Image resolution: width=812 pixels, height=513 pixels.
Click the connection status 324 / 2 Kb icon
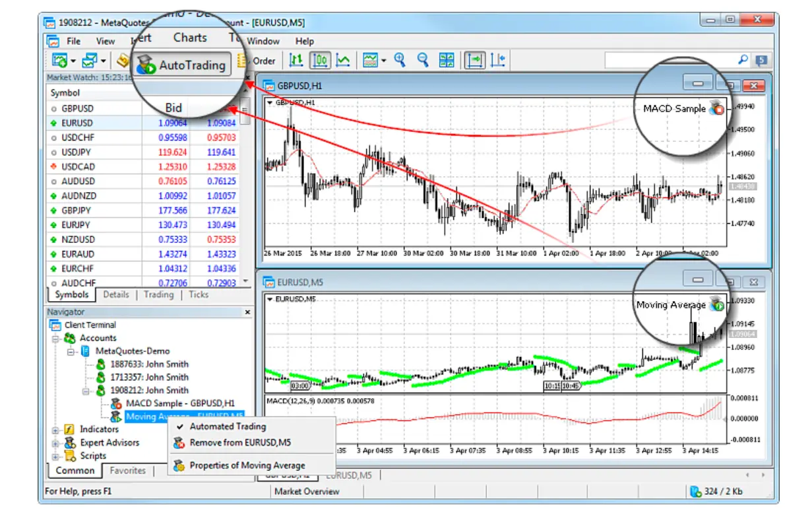click(695, 491)
